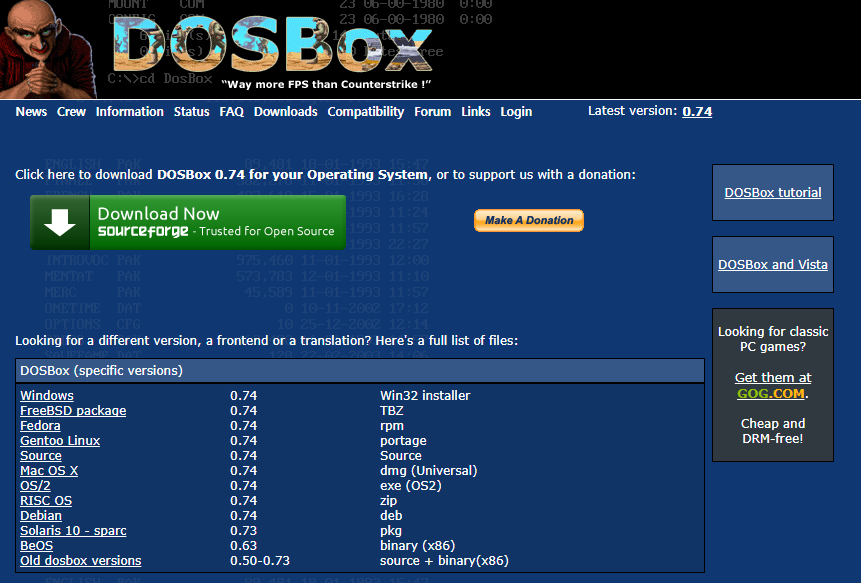Click the exe (OS2) file type text

click(411, 486)
